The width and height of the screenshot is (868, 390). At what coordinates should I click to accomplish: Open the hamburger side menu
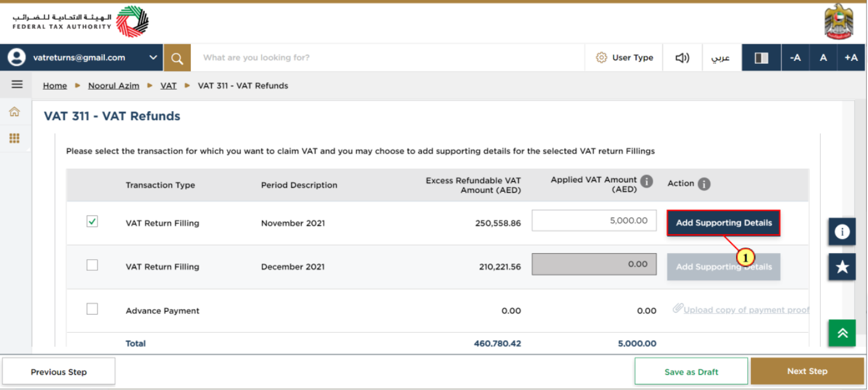17,85
